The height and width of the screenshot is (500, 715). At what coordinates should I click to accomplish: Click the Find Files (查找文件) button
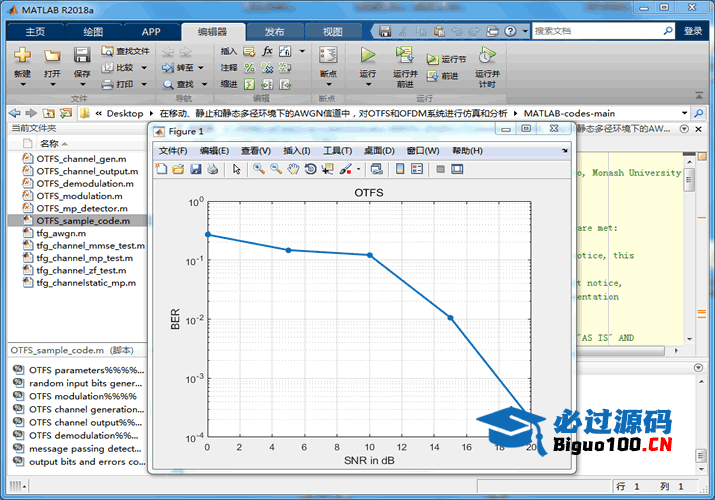127,50
